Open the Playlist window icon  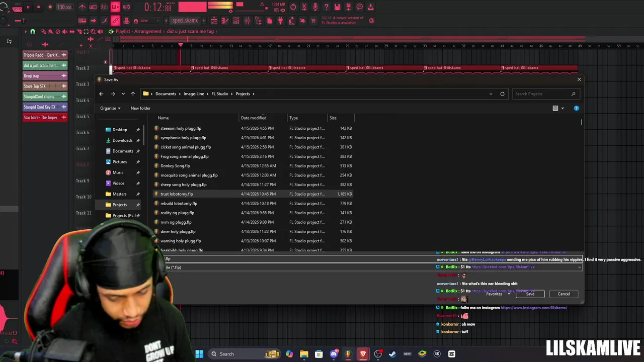click(x=214, y=21)
